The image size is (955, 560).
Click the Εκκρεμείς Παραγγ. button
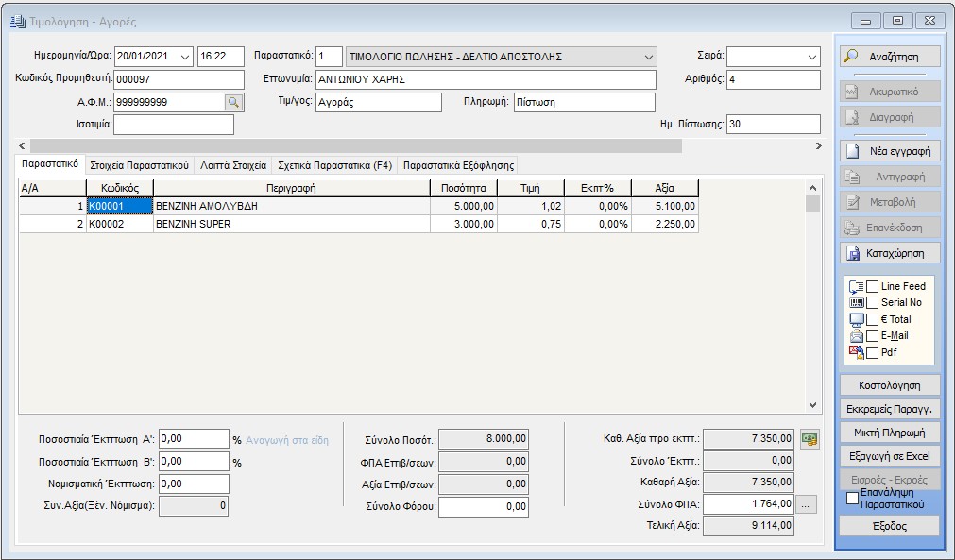[x=890, y=409]
